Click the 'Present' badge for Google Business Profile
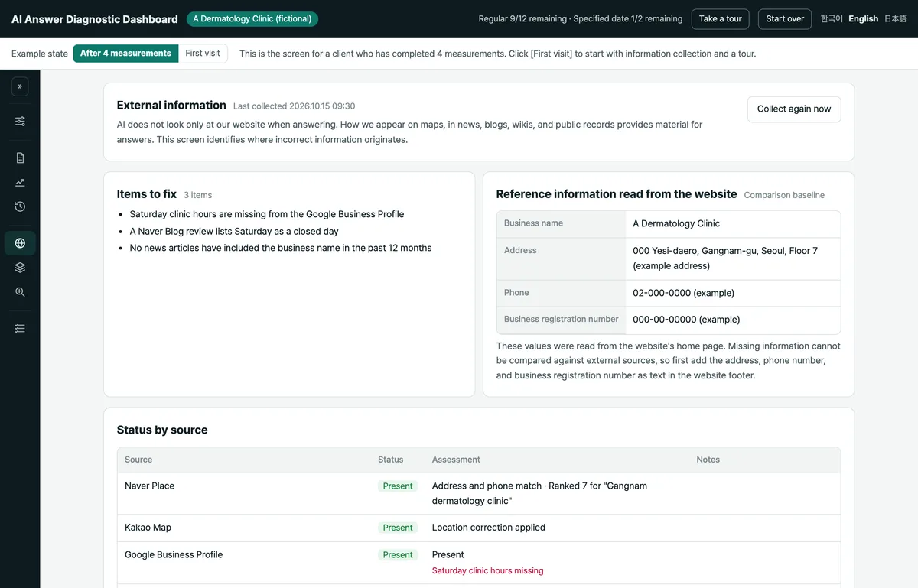This screenshot has height=588, width=918. pyautogui.click(x=398, y=555)
